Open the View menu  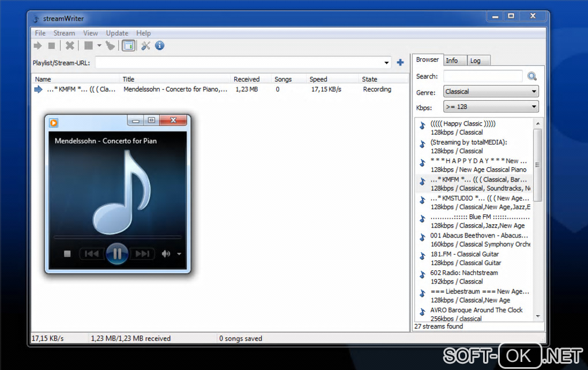(91, 33)
